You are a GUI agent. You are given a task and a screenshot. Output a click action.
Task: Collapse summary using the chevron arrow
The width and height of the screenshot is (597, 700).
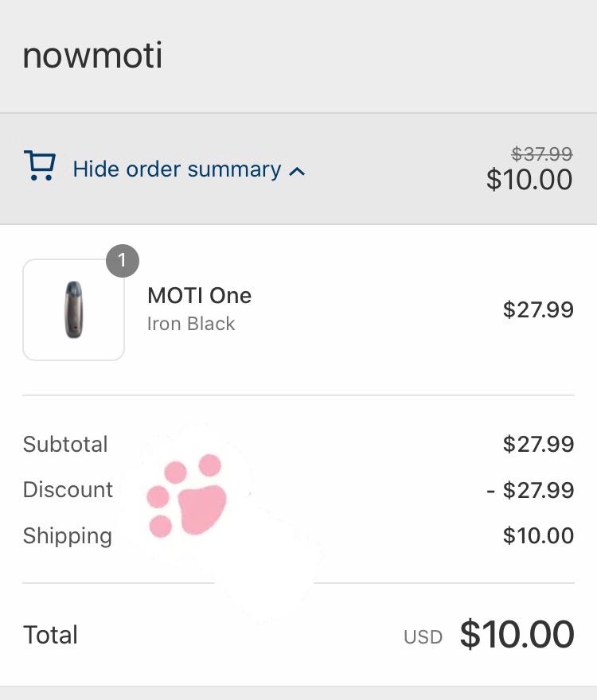click(297, 171)
